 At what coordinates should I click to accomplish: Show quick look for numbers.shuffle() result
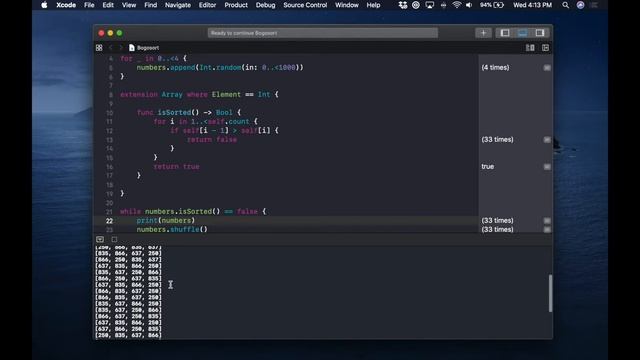(547, 229)
